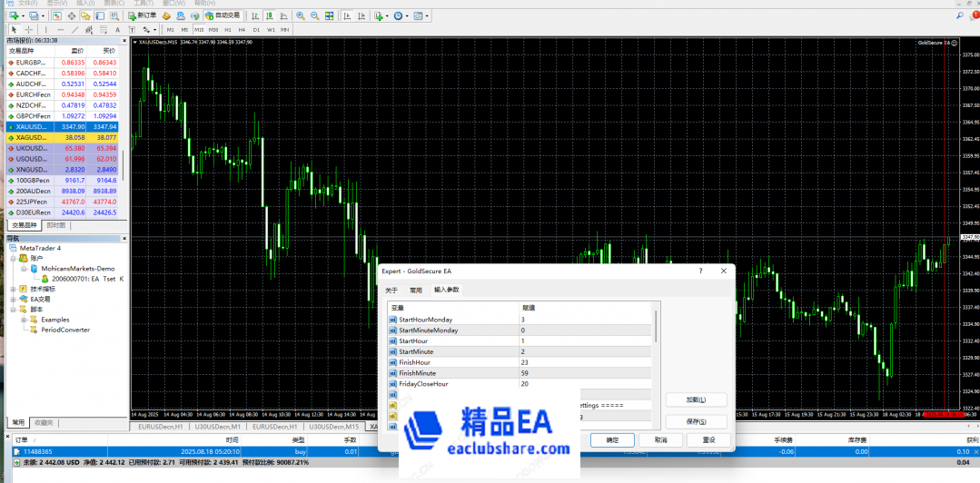Screen dimensions: 980x483
Task: Open the Profiles toolbar icon
Action: point(34,15)
